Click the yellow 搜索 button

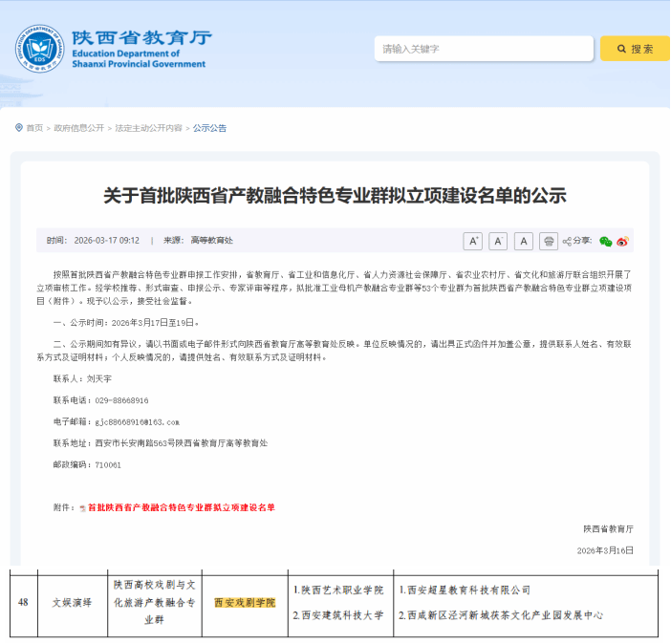[x=635, y=49]
